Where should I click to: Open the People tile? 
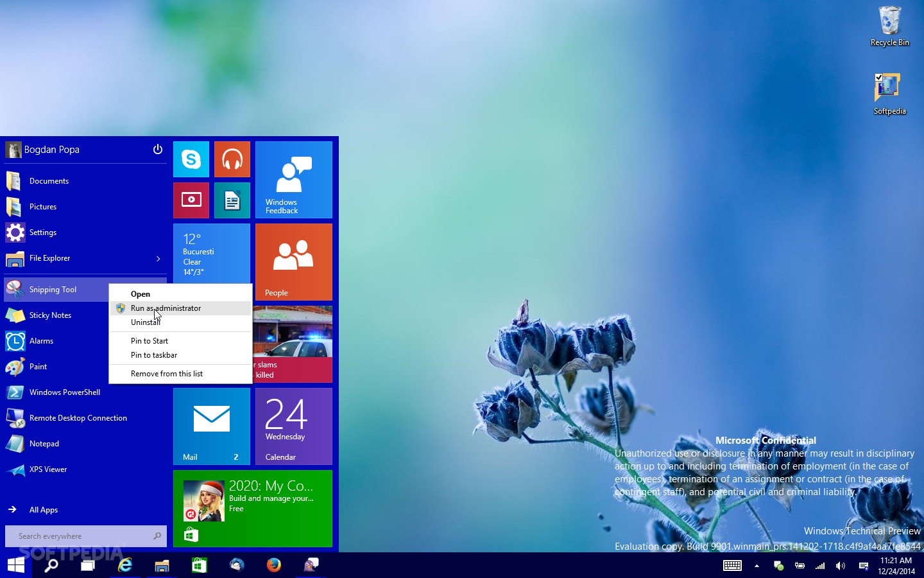(x=294, y=262)
